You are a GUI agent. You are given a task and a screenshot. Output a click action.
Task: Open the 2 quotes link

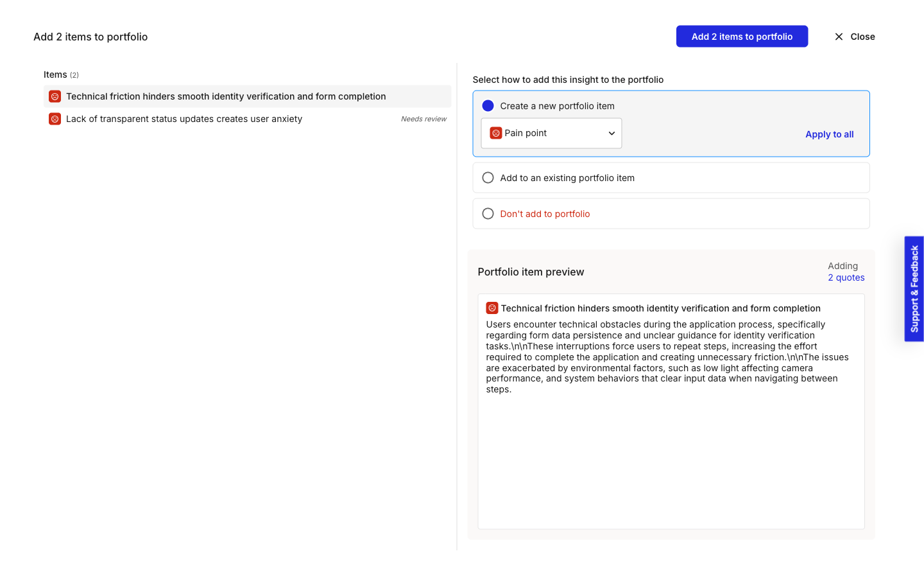[x=846, y=277]
